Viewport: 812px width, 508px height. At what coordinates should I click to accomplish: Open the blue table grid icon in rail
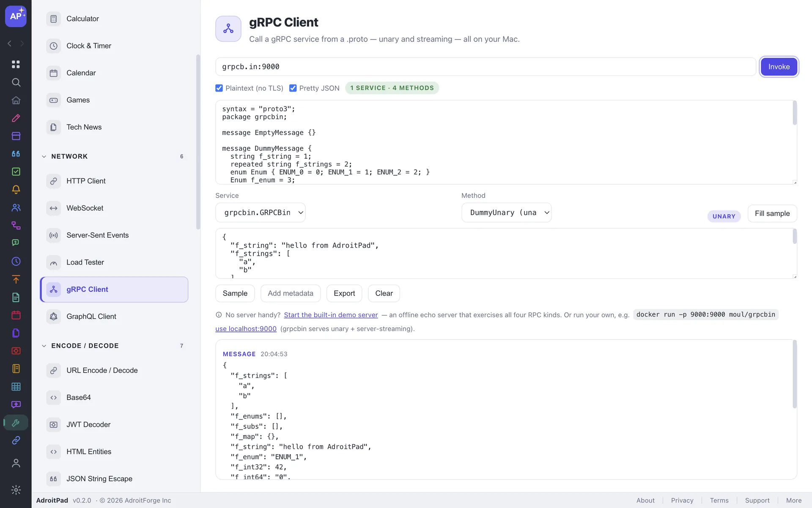tap(16, 387)
